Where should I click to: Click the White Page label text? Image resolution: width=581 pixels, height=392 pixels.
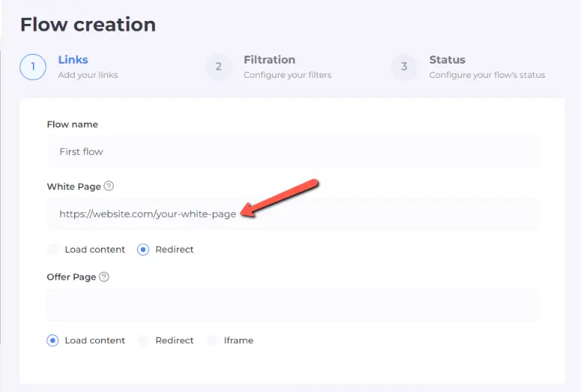point(73,186)
